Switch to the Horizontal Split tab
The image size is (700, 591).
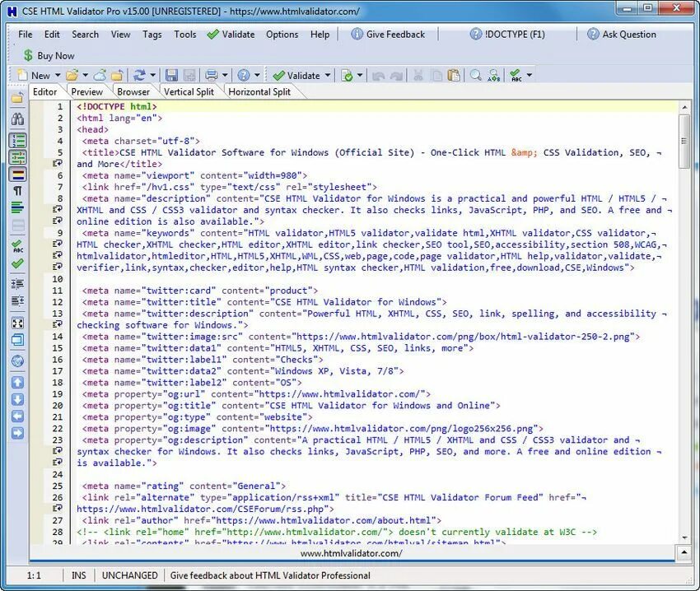click(x=259, y=92)
